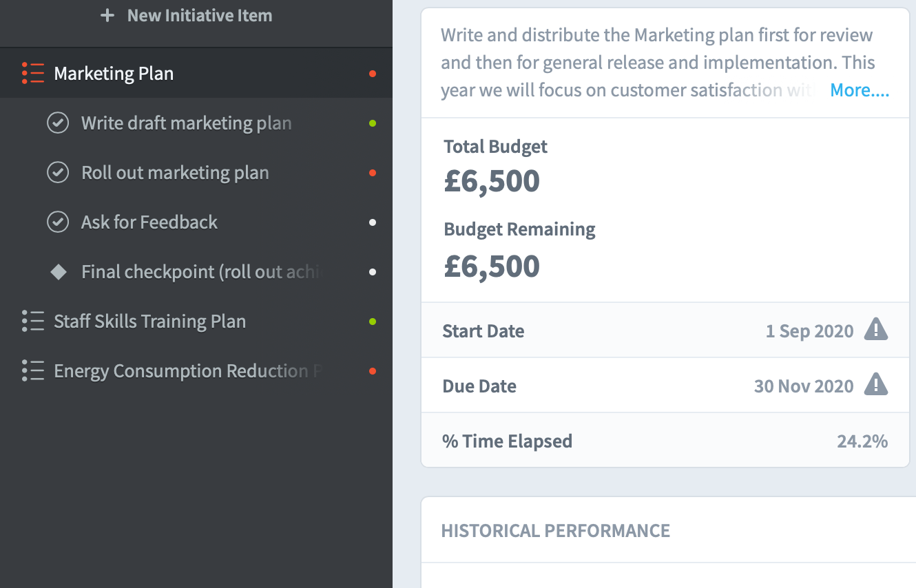The width and height of the screenshot is (916, 588).
Task: Expand the Staff Skills Training Plan item
Action: 196,322
